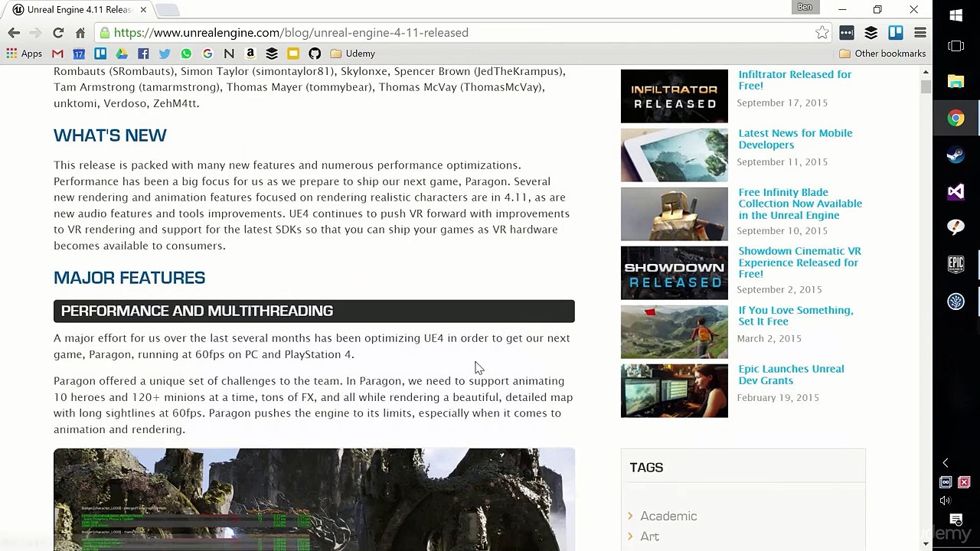Click the If You Love Something thumbnail

(x=675, y=332)
